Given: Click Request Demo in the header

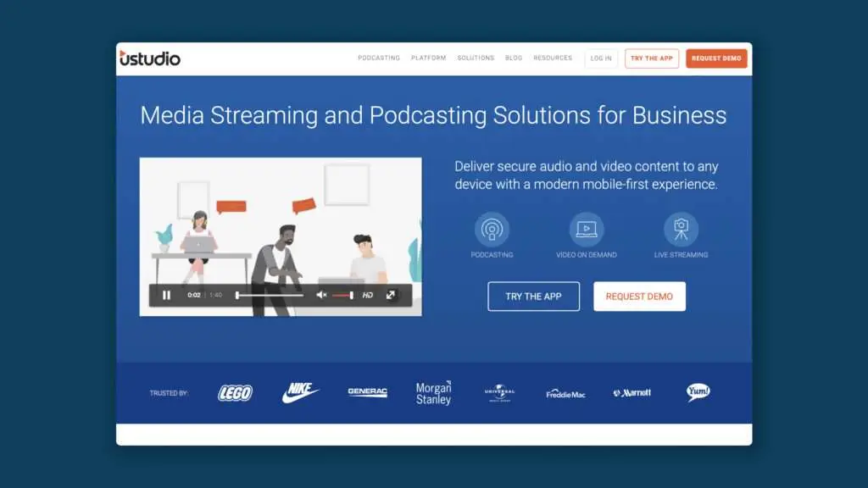Looking at the screenshot, I should click(x=716, y=58).
